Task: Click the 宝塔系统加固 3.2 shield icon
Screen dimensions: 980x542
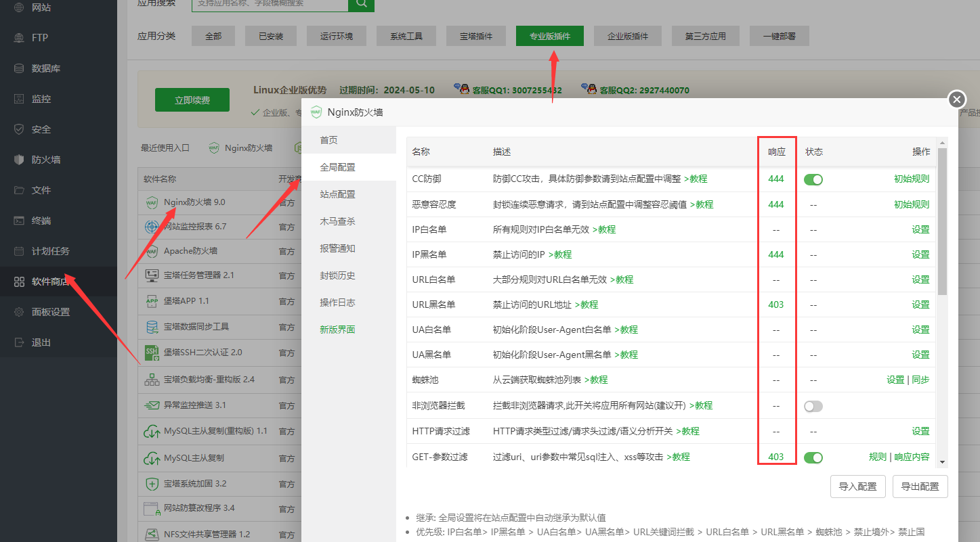Action: pyautogui.click(x=151, y=484)
